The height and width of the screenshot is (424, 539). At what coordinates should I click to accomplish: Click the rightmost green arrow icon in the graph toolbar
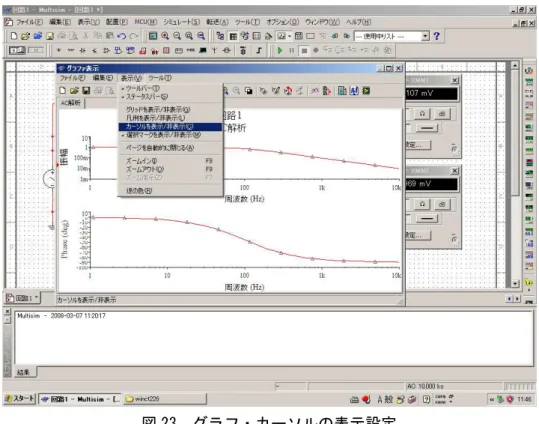pyautogui.click(x=366, y=91)
